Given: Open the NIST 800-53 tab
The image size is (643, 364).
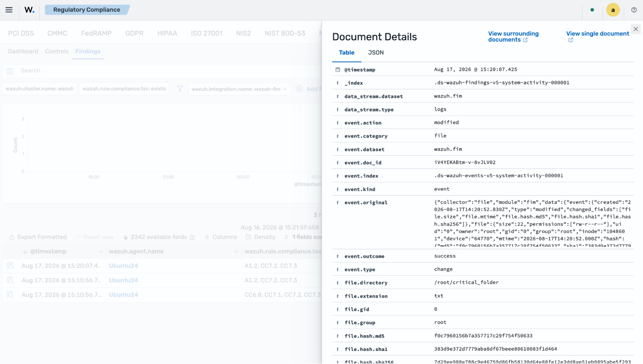Looking at the screenshot, I should [x=285, y=33].
